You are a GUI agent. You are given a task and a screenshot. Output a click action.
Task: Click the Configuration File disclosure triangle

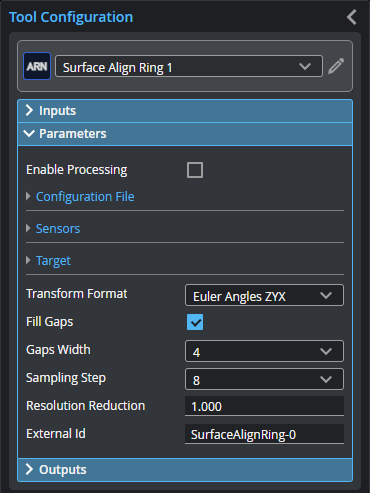[28, 196]
